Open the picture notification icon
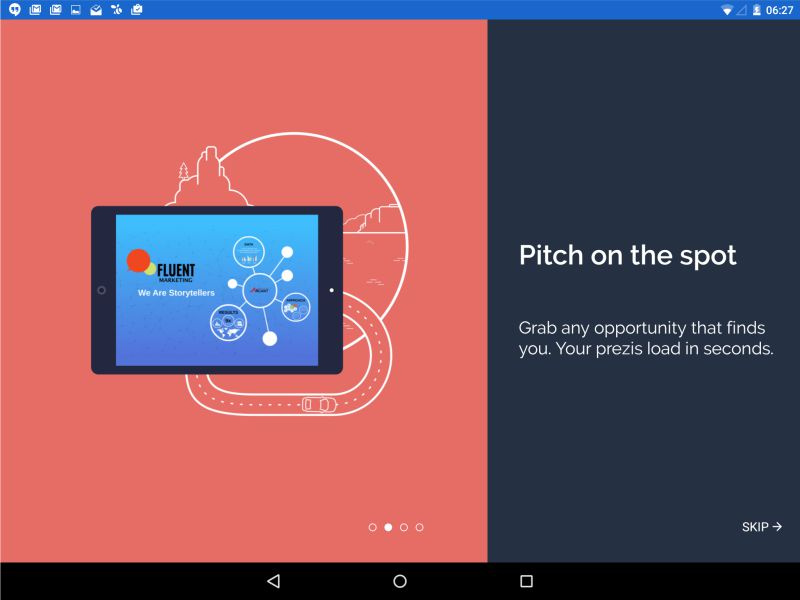Image resolution: width=800 pixels, height=600 pixels. tap(76, 9)
